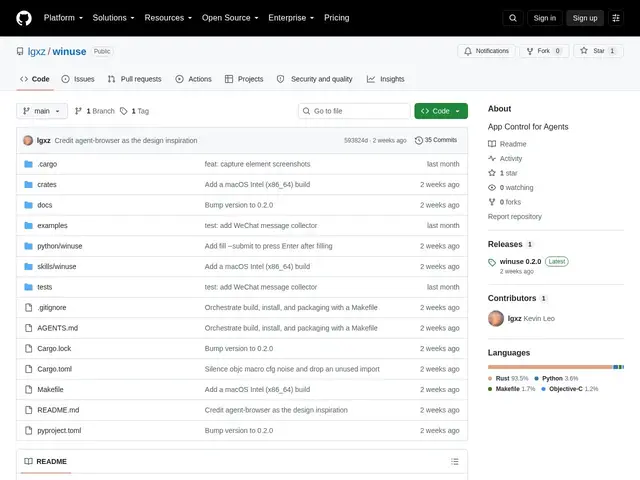The image size is (640, 480).
Task: Expand the Solutions menu
Action: 113,18
